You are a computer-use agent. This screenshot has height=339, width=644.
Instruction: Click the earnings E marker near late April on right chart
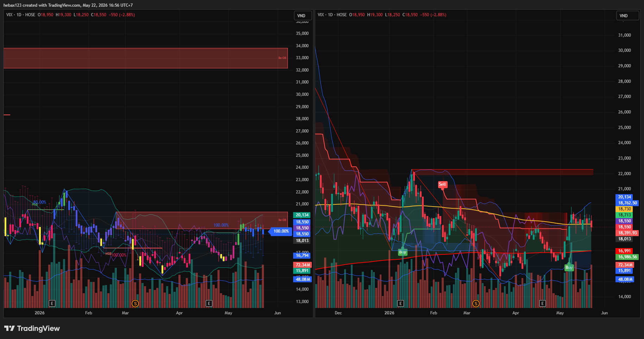[542, 303]
